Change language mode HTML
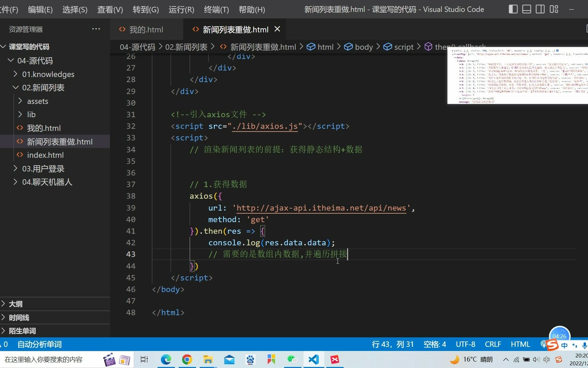 coord(520,344)
